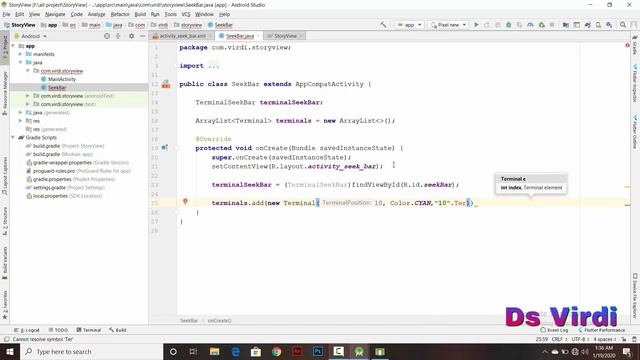Click the Search Everywhere magnifier icon
The width and height of the screenshot is (640, 360).
pos(623,25)
